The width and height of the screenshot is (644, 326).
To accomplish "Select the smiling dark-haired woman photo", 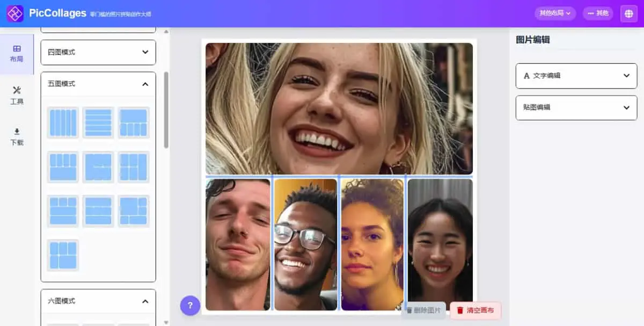I will [x=440, y=244].
